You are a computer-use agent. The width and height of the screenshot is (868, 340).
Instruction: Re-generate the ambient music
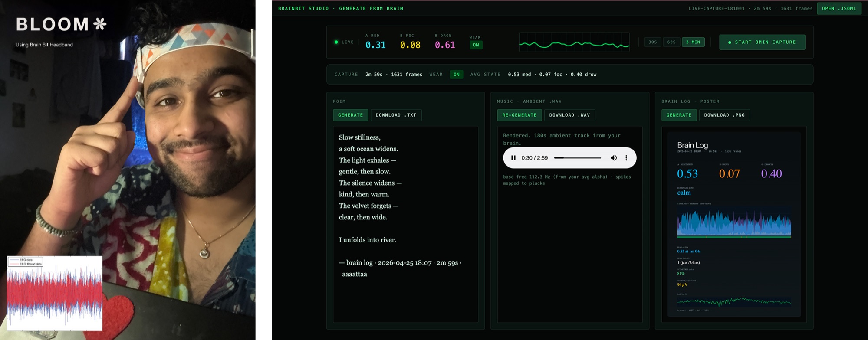(519, 115)
